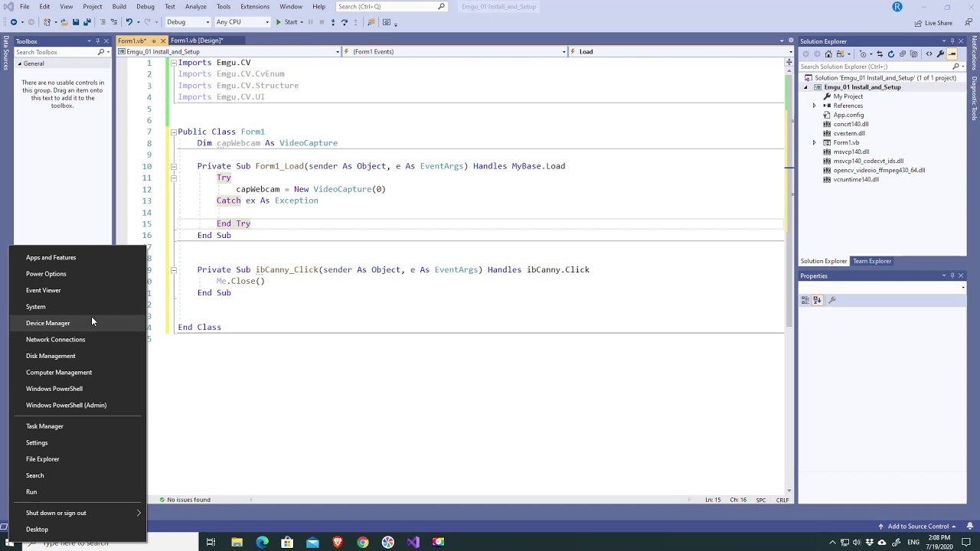The width and height of the screenshot is (980, 551).
Task: Refresh Solution Explorer
Action: (x=891, y=54)
